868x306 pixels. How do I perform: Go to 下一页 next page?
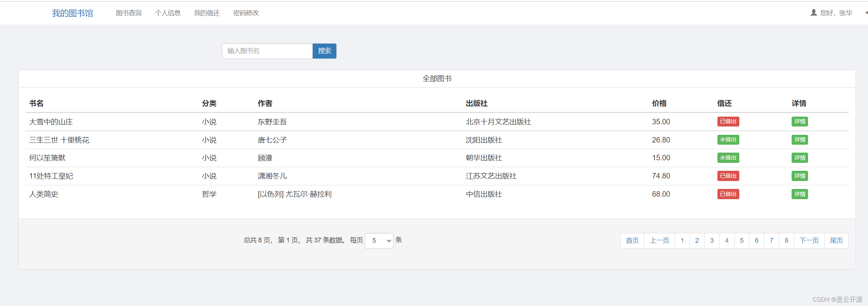[809, 241]
